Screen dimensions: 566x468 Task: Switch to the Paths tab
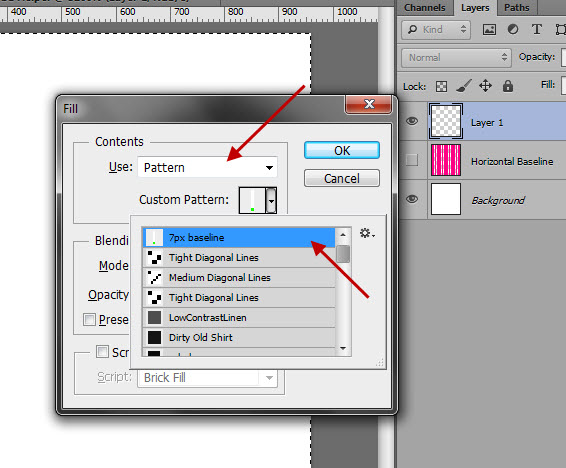click(x=517, y=8)
